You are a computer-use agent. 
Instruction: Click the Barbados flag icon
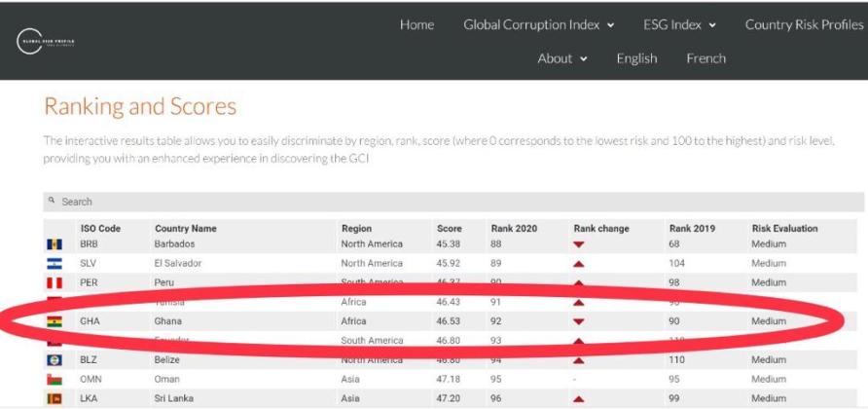click(54, 244)
